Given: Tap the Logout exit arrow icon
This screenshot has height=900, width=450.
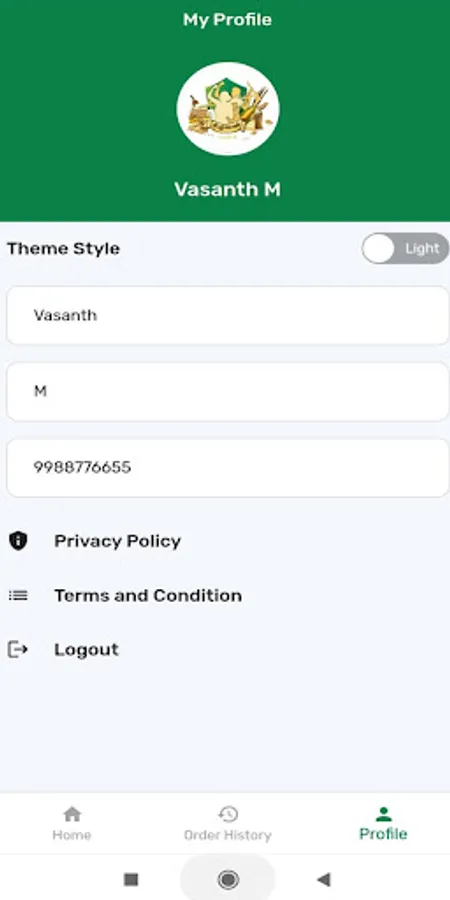Looking at the screenshot, I should [18, 649].
